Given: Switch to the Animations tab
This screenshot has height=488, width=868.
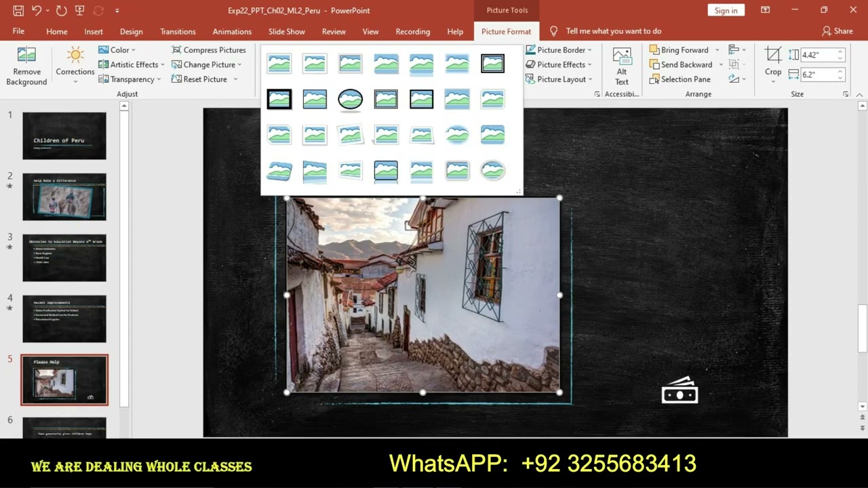Looking at the screenshot, I should (232, 31).
